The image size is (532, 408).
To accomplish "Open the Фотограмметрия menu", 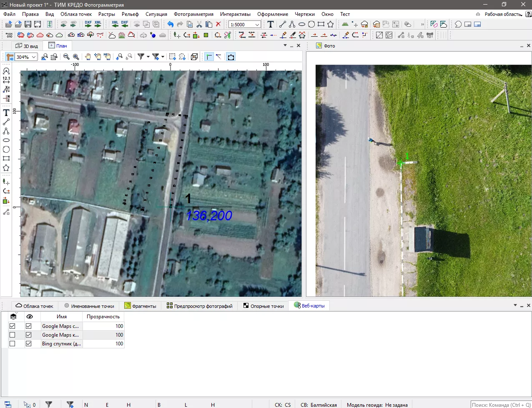I will coord(193,14).
